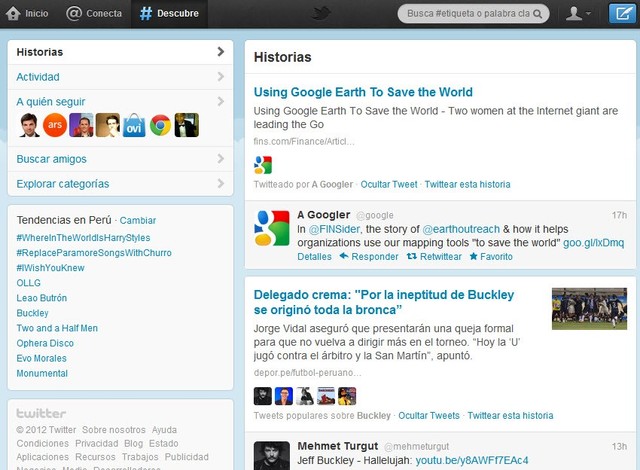Expand Buscar amigos chevron

click(x=221, y=159)
